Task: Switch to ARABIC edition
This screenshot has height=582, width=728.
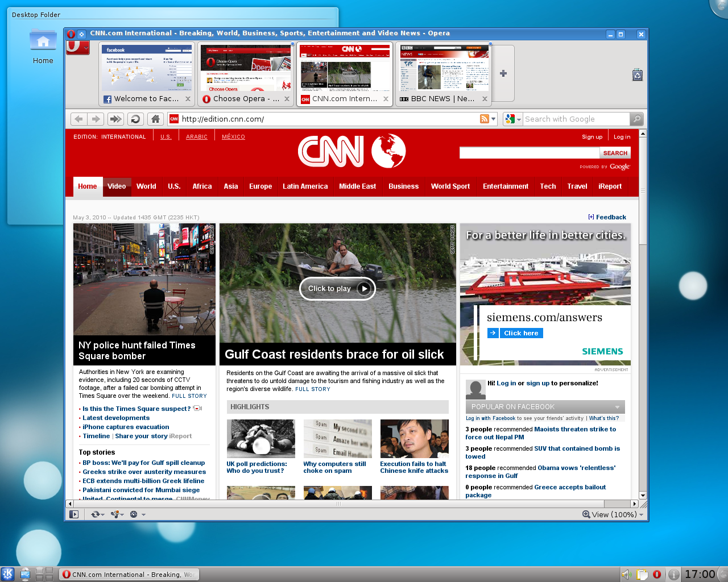Action: pyautogui.click(x=197, y=137)
